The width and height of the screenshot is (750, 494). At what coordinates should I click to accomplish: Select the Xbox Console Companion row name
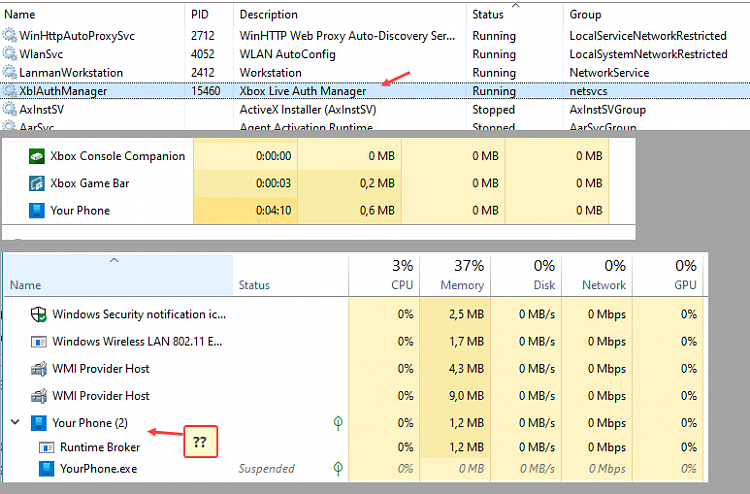click(x=118, y=156)
